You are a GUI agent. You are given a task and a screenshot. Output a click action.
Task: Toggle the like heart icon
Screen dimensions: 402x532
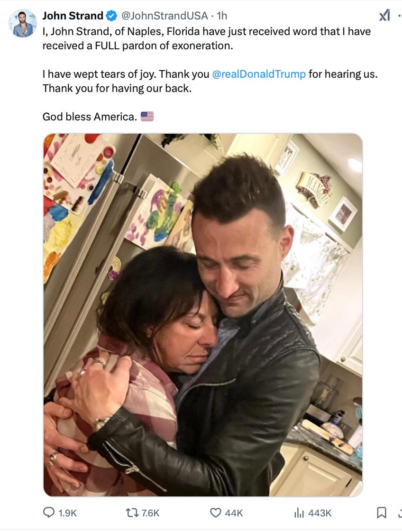(216, 512)
